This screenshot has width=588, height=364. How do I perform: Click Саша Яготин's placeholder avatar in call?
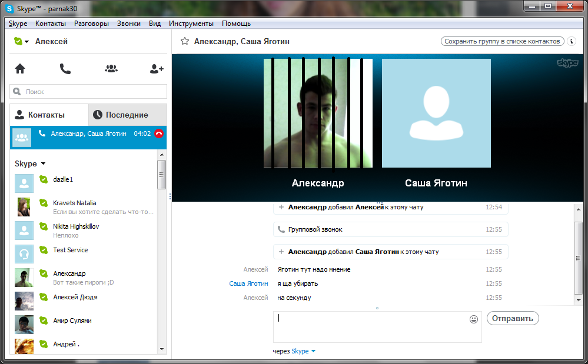point(436,113)
